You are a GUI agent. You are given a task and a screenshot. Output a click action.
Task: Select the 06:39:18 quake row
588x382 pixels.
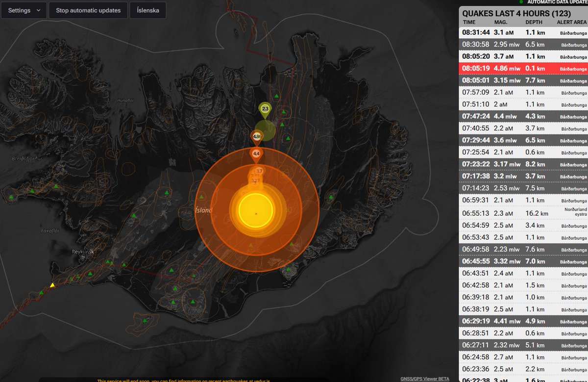(523, 298)
